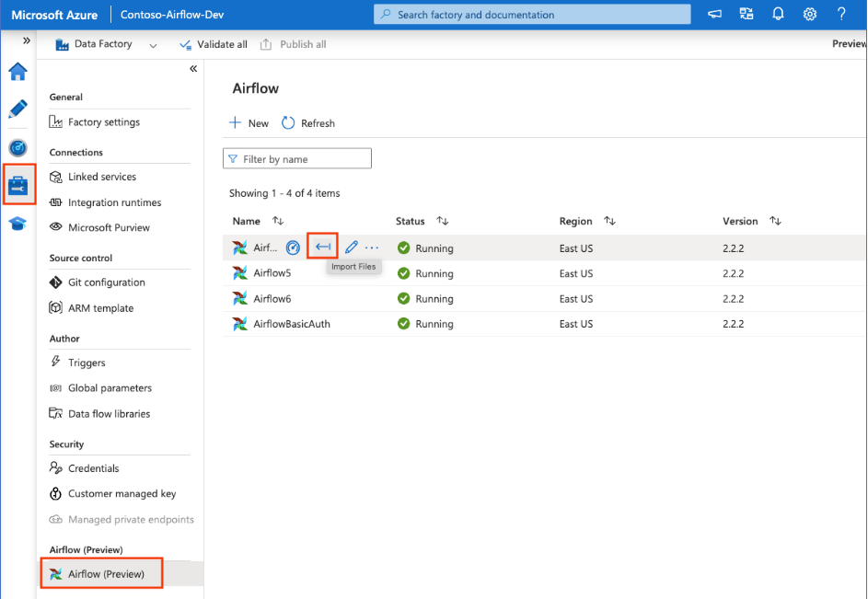Screen dimensions: 868x599
Task: Open the Author pencil icon in left rail
Action: point(17,109)
